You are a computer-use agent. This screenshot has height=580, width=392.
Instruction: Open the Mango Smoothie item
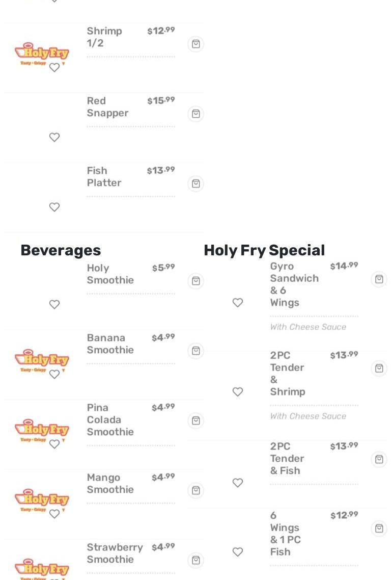tap(110, 484)
